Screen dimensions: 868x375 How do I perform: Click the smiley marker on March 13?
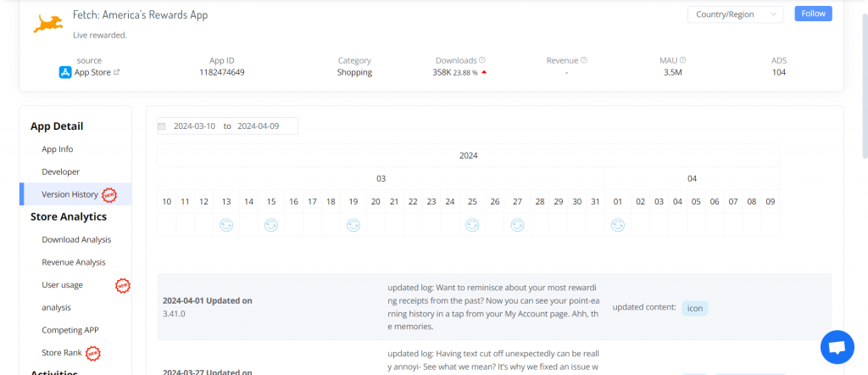pyautogui.click(x=226, y=225)
